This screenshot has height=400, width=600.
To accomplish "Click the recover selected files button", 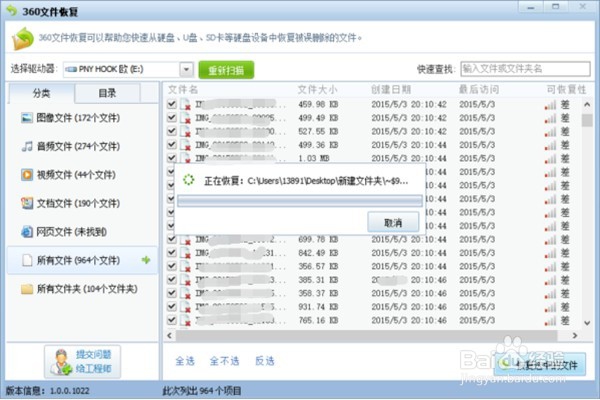I will point(540,365).
